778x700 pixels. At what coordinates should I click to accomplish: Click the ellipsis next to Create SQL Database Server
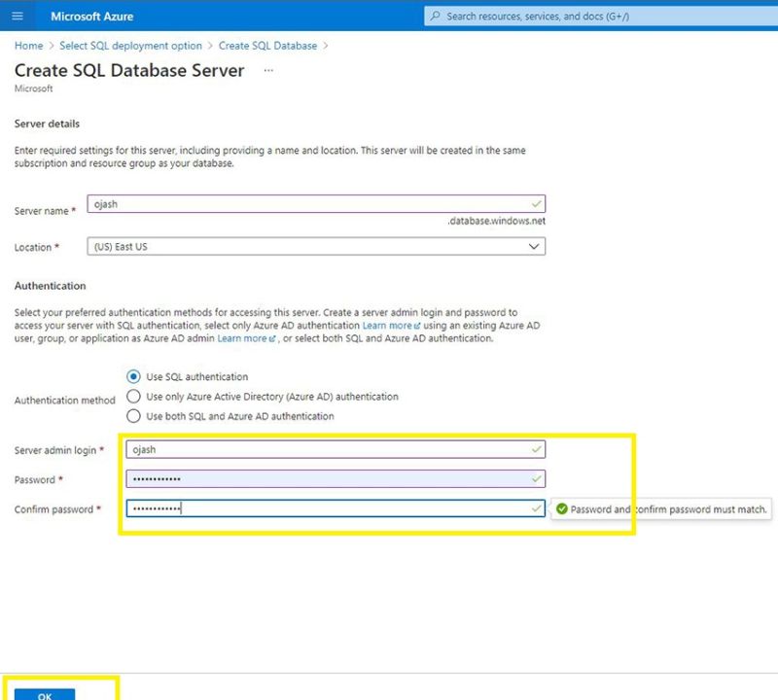[x=269, y=69]
